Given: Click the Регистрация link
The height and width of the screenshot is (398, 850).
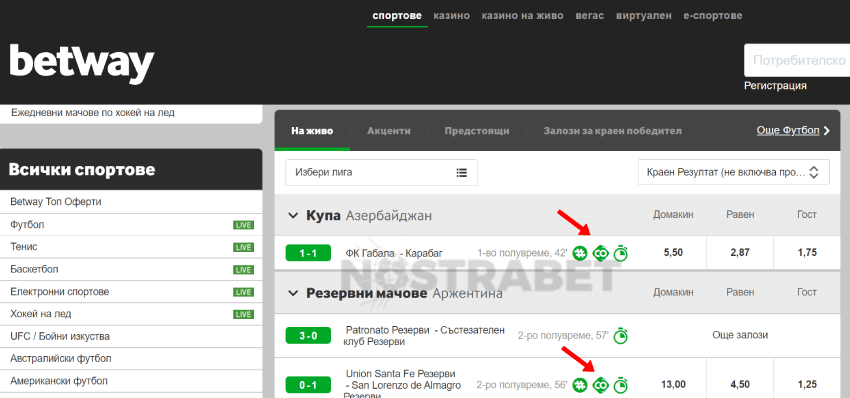Looking at the screenshot, I should coord(775,86).
